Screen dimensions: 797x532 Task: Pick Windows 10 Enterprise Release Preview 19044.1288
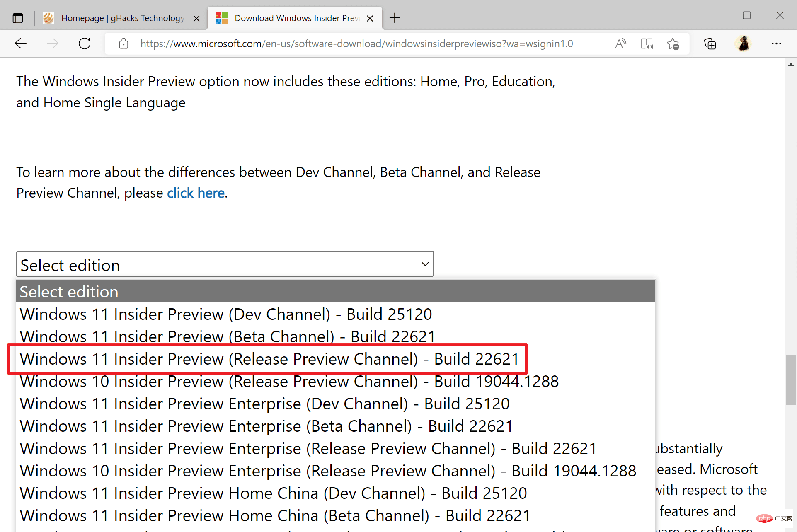pyautogui.click(x=327, y=471)
